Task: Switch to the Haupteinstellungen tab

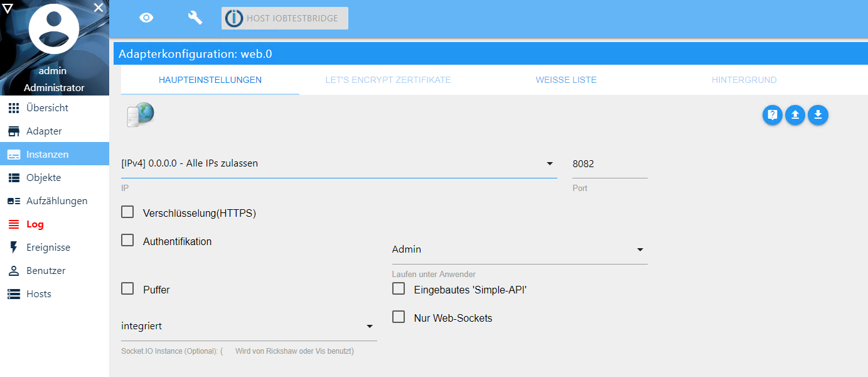Action: [210, 80]
